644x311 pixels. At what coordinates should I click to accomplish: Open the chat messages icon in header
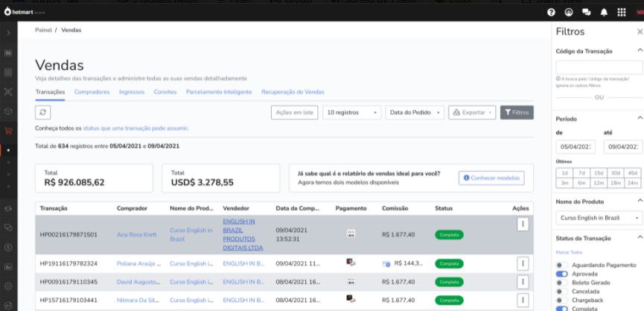point(588,12)
